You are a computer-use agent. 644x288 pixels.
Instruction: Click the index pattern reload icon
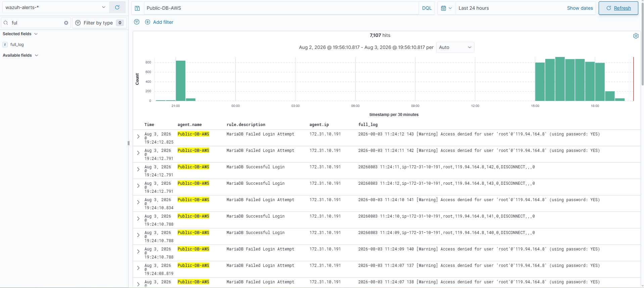(117, 7)
